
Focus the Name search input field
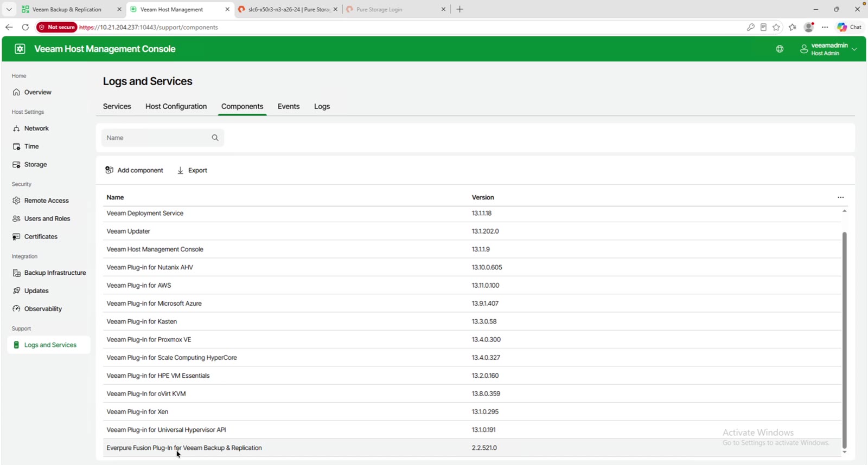tap(162, 138)
